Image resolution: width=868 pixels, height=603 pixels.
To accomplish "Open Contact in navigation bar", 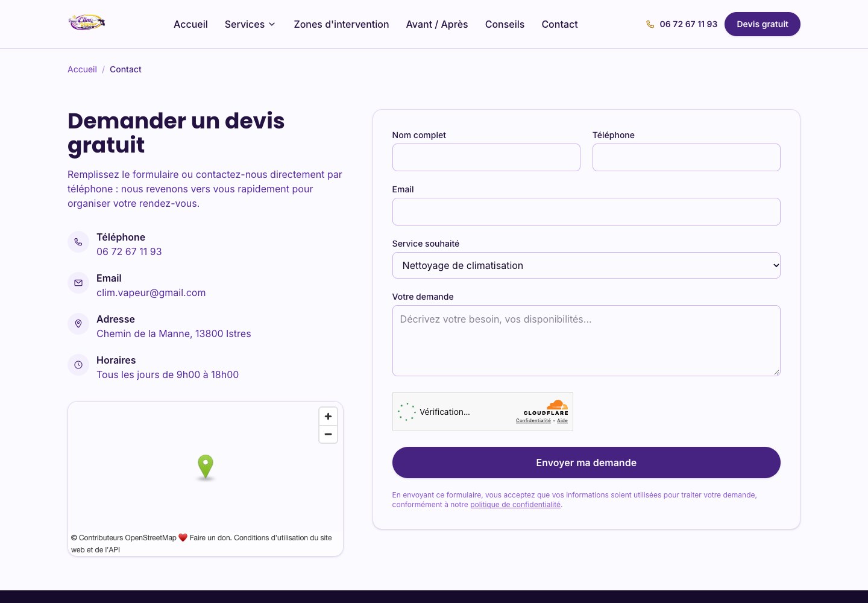I will click(x=559, y=24).
